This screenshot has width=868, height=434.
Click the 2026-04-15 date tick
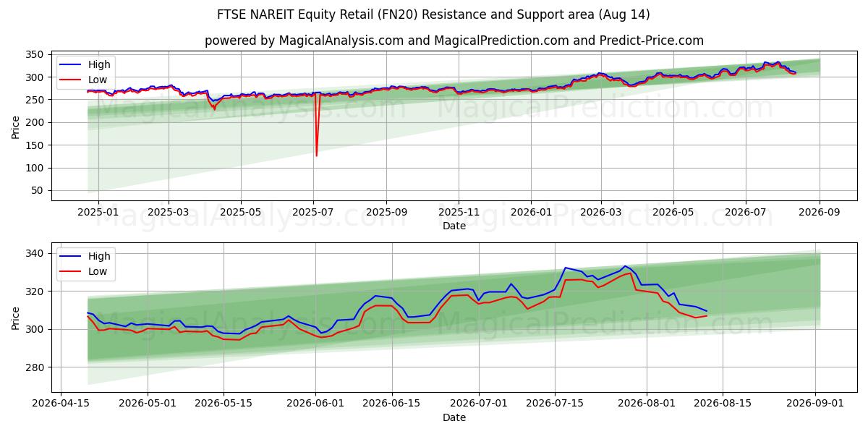point(61,404)
